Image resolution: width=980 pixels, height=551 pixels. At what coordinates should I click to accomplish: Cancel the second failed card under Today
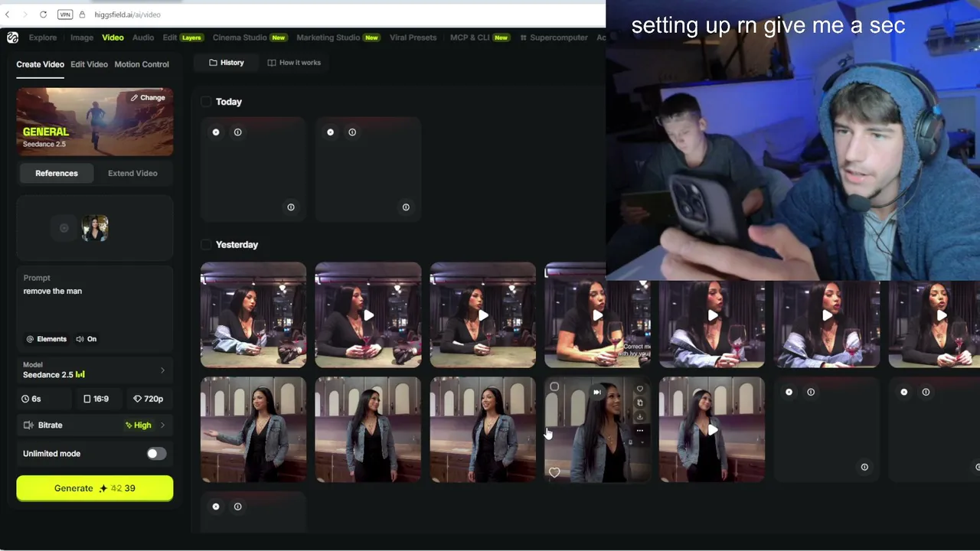(x=331, y=132)
